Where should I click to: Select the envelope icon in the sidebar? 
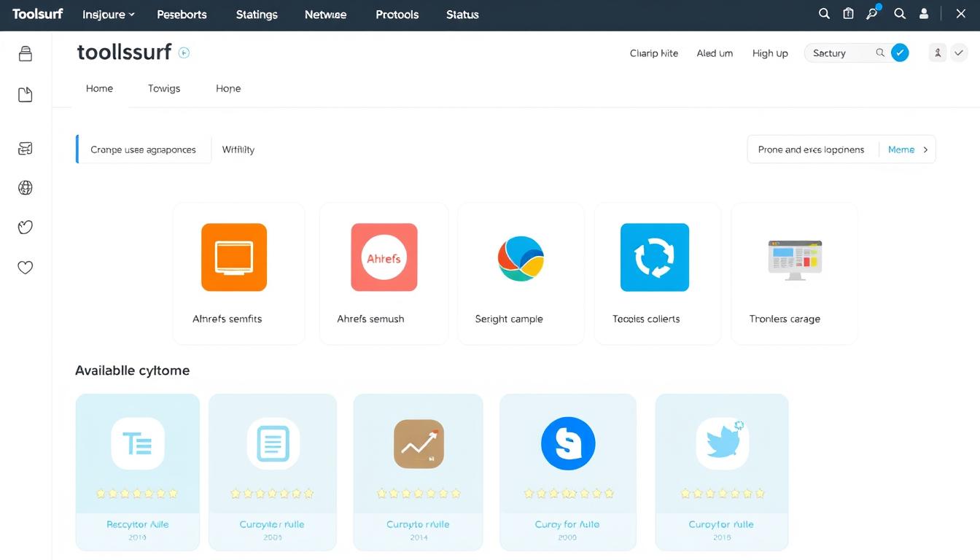[x=25, y=148]
